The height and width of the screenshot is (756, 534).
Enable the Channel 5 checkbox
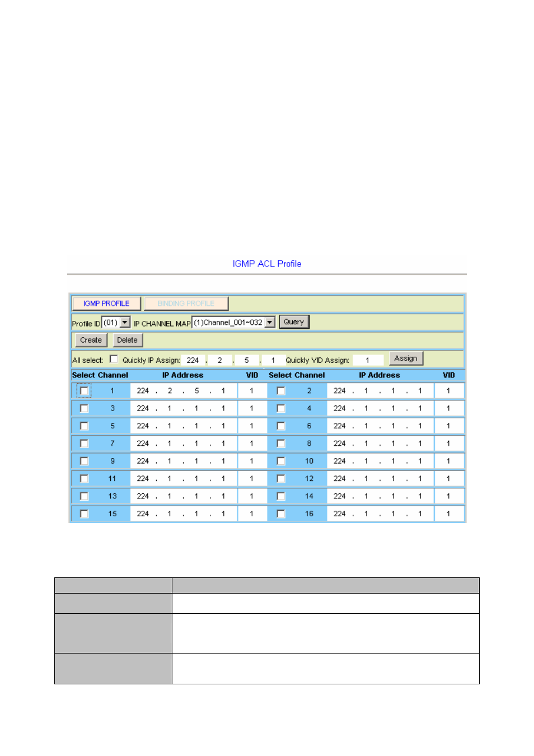tap(84, 426)
